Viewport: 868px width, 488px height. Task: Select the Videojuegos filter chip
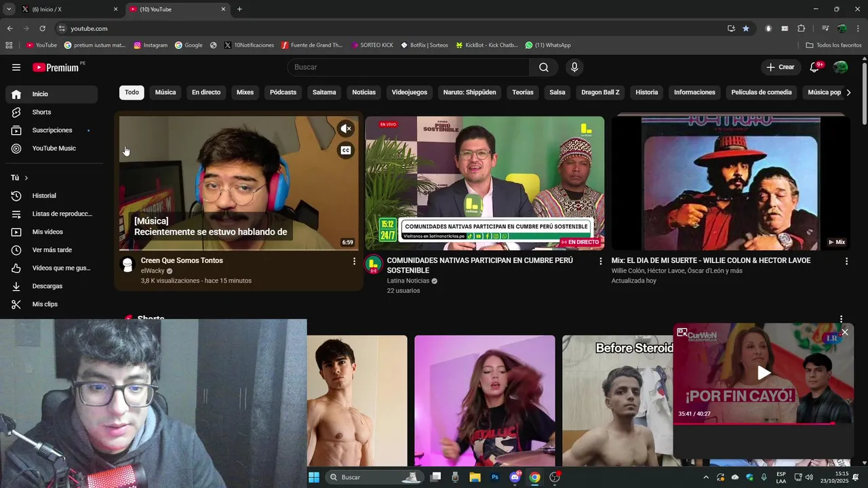410,92
